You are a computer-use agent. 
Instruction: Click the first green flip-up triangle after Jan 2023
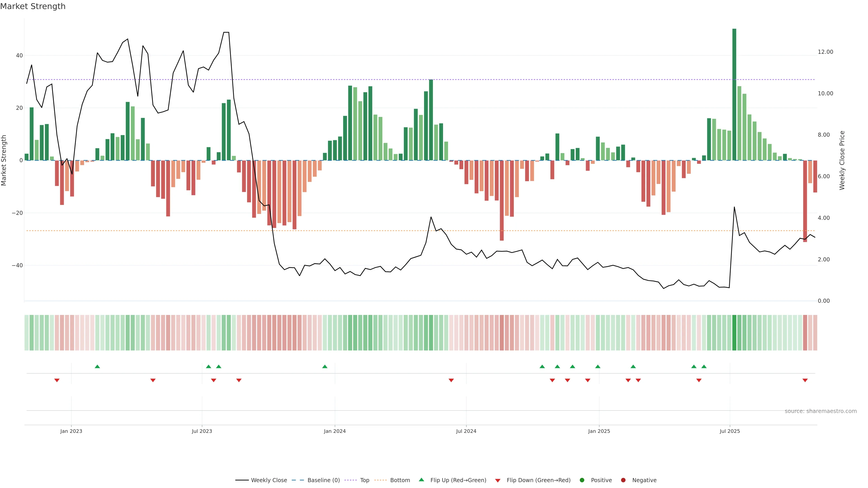[97, 366]
